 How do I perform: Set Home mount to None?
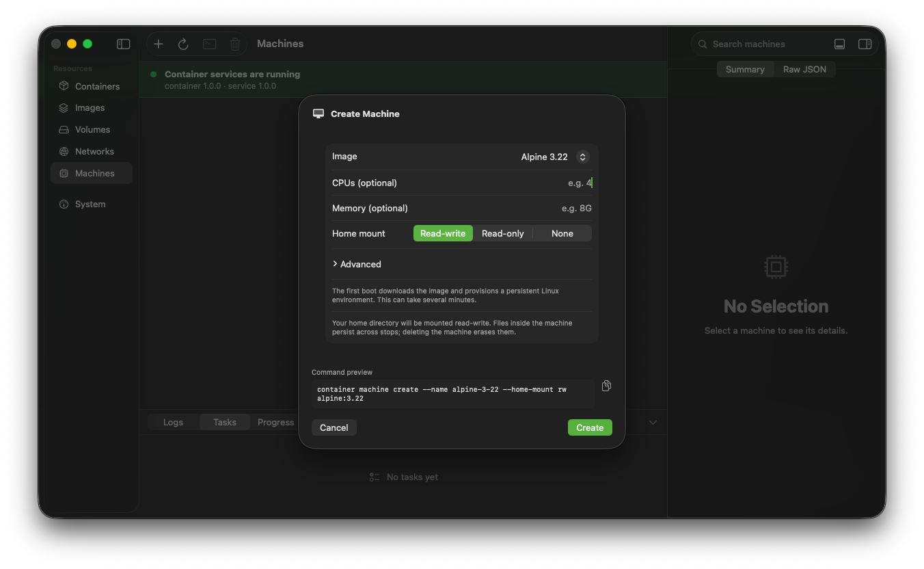pos(562,233)
